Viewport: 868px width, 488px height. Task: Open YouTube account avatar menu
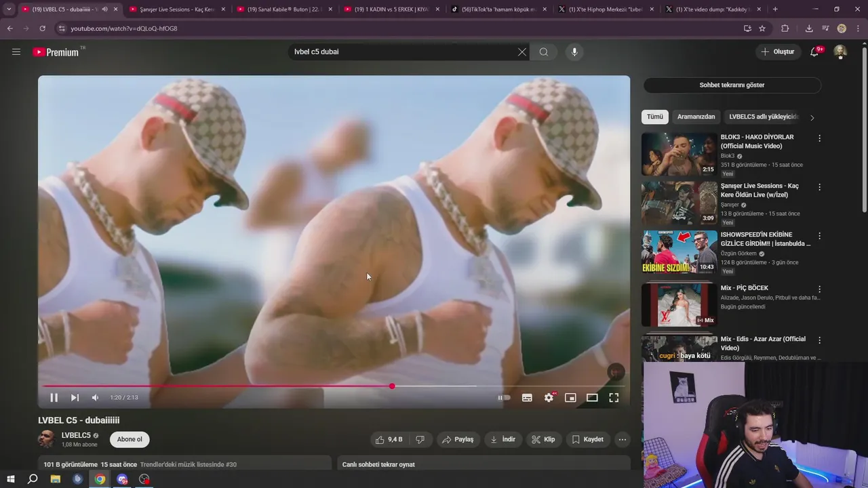tap(840, 52)
